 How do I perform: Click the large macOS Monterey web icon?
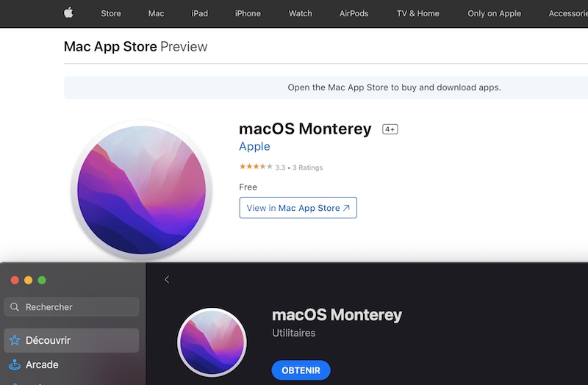pyautogui.click(x=142, y=190)
